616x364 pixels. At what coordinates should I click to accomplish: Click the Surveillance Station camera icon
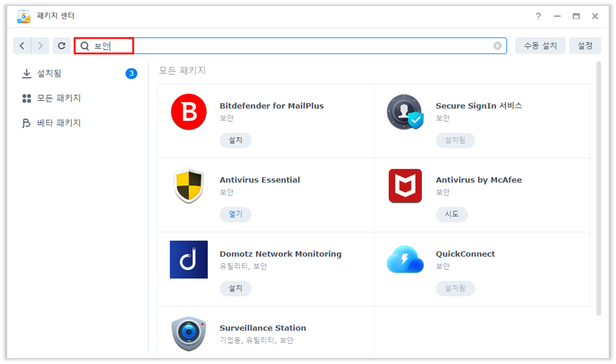click(189, 334)
